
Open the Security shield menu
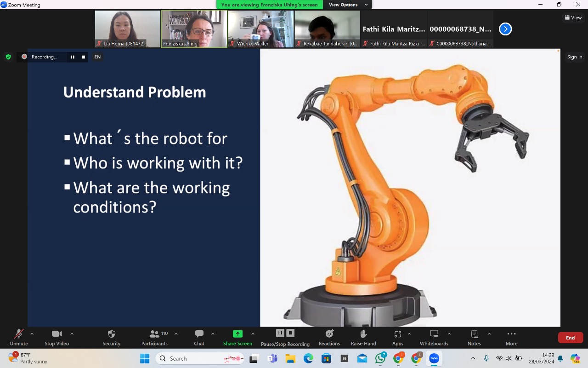(x=112, y=337)
